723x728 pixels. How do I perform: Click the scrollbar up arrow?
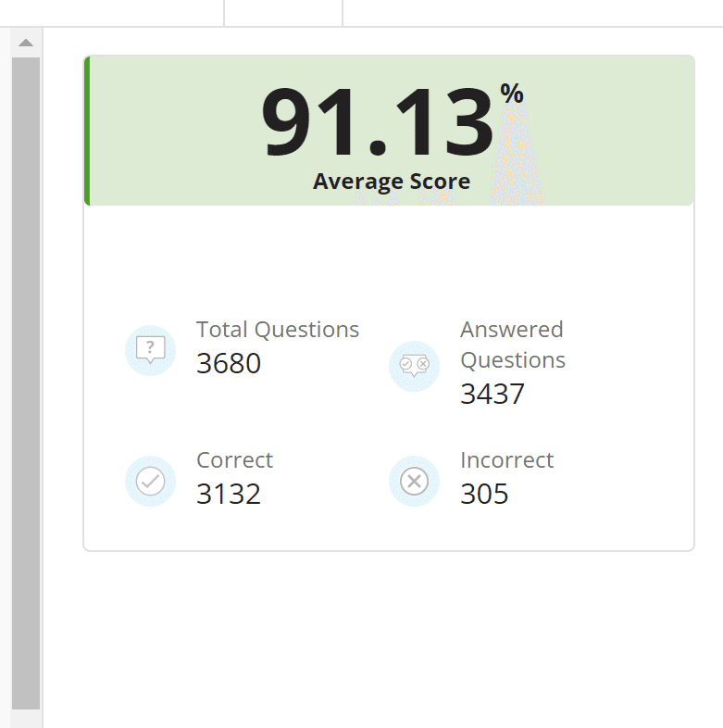(26, 44)
